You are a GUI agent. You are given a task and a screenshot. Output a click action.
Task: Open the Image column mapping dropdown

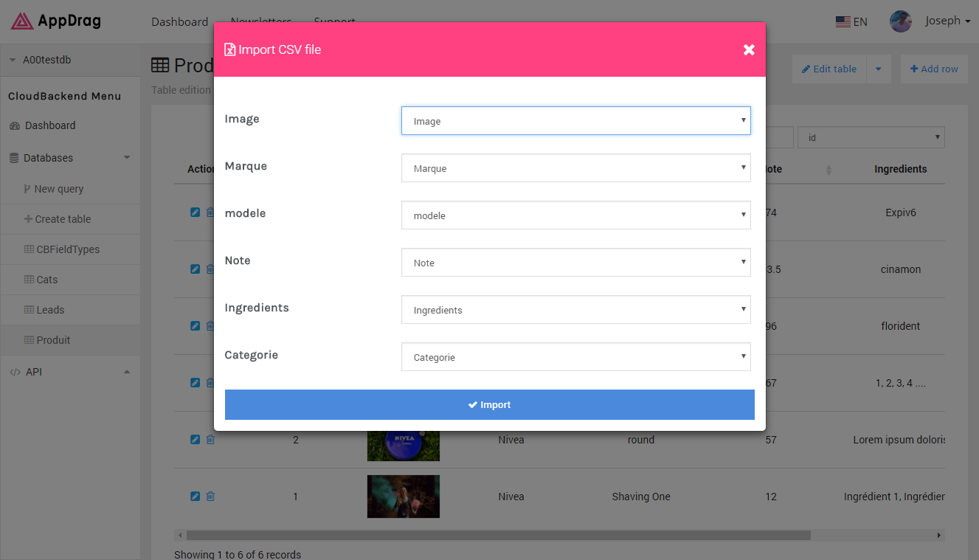(575, 121)
